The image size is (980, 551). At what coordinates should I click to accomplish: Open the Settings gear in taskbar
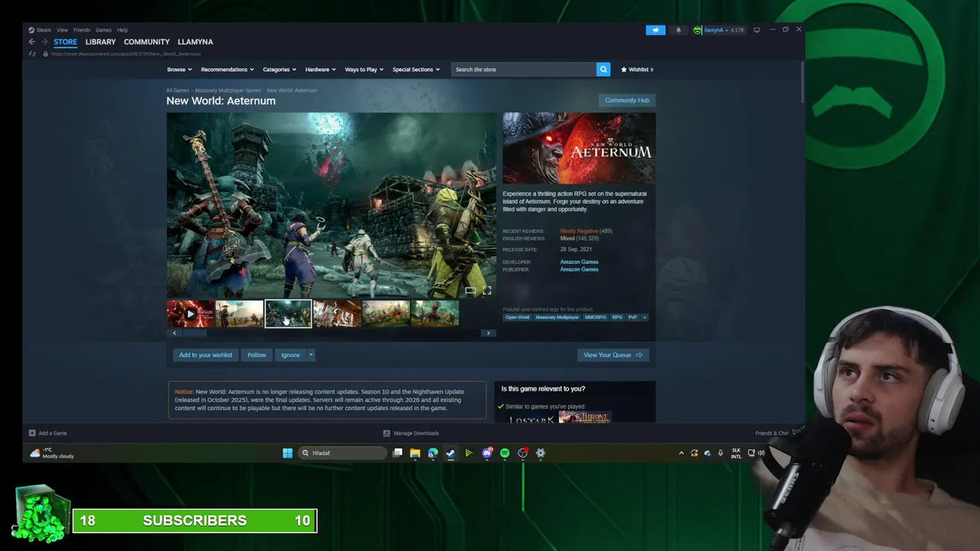coord(541,453)
